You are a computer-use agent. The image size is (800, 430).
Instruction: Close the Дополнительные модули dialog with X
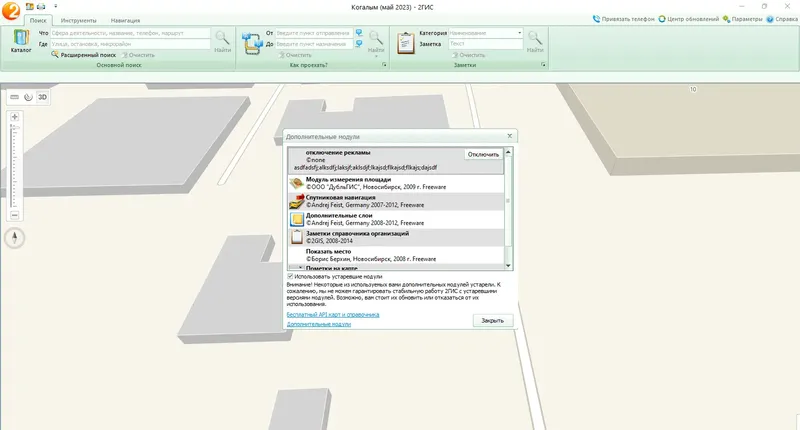509,136
